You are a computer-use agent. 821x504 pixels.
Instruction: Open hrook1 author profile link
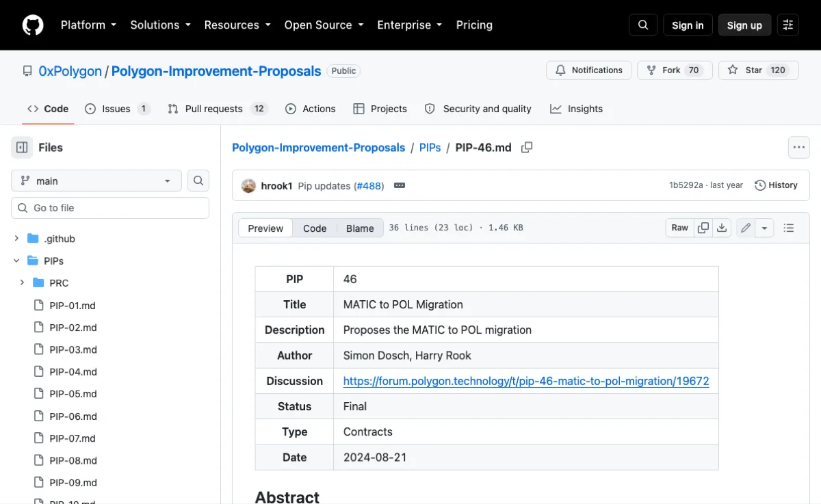tap(276, 185)
